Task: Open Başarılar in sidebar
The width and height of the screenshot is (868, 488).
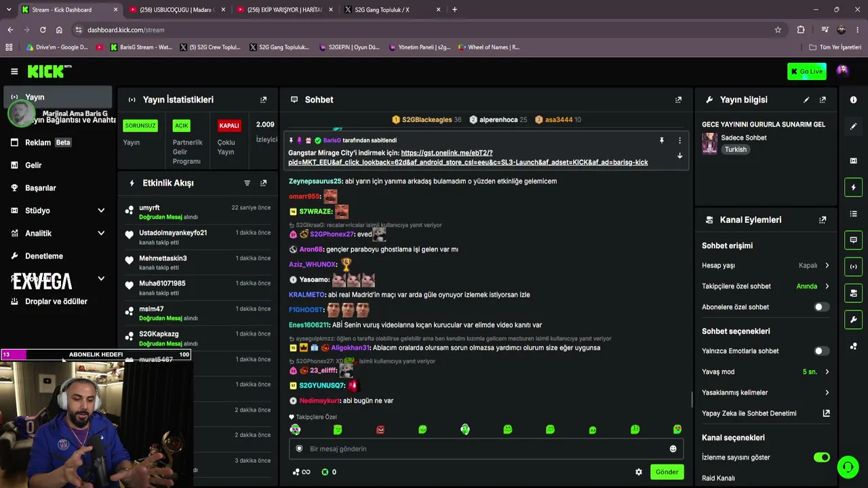Action: (x=57, y=188)
